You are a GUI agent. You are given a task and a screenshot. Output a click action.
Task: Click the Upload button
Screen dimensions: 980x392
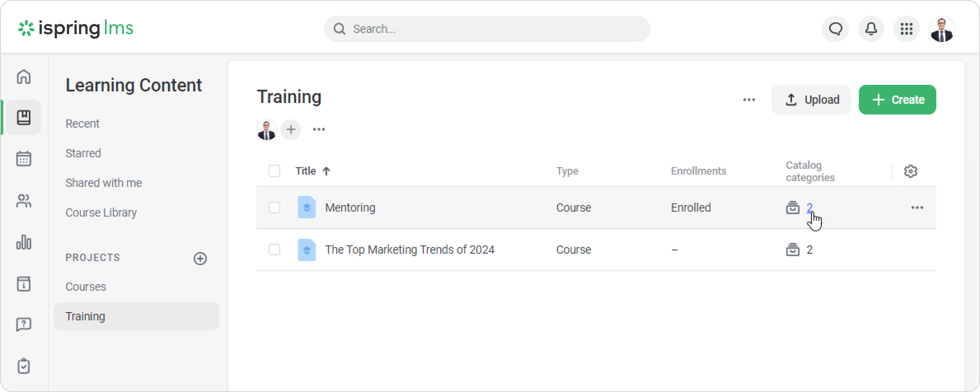(x=811, y=100)
